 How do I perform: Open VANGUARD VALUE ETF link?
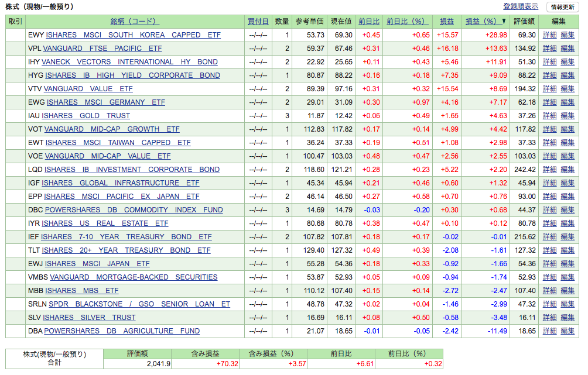pyautogui.click(x=88, y=89)
